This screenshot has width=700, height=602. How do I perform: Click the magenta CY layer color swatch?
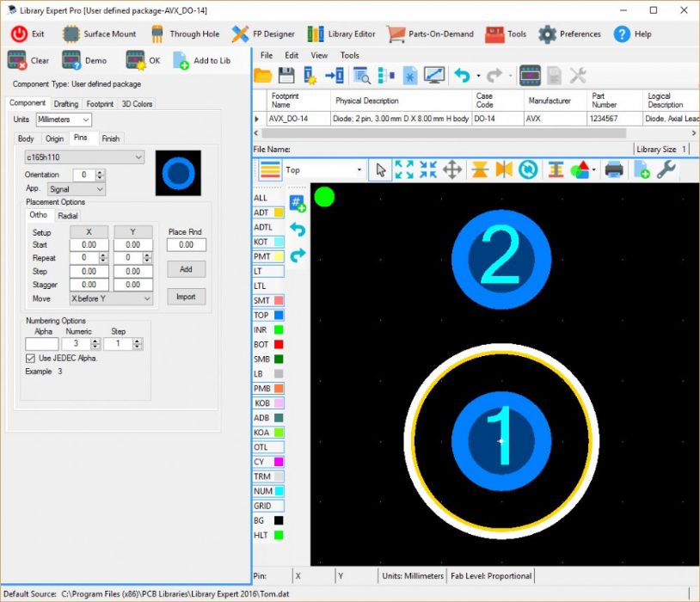pyautogui.click(x=279, y=462)
